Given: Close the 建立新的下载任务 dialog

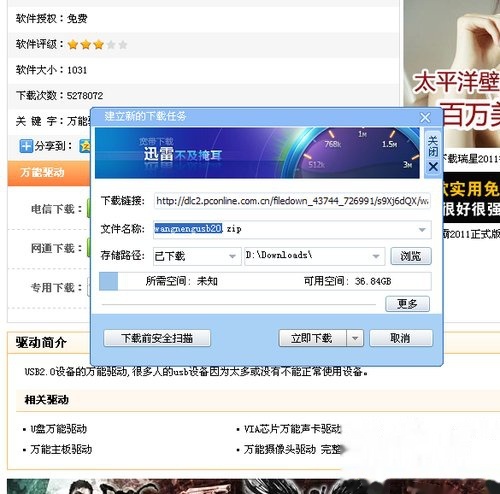Looking at the screenshot, I should (425, 117).
